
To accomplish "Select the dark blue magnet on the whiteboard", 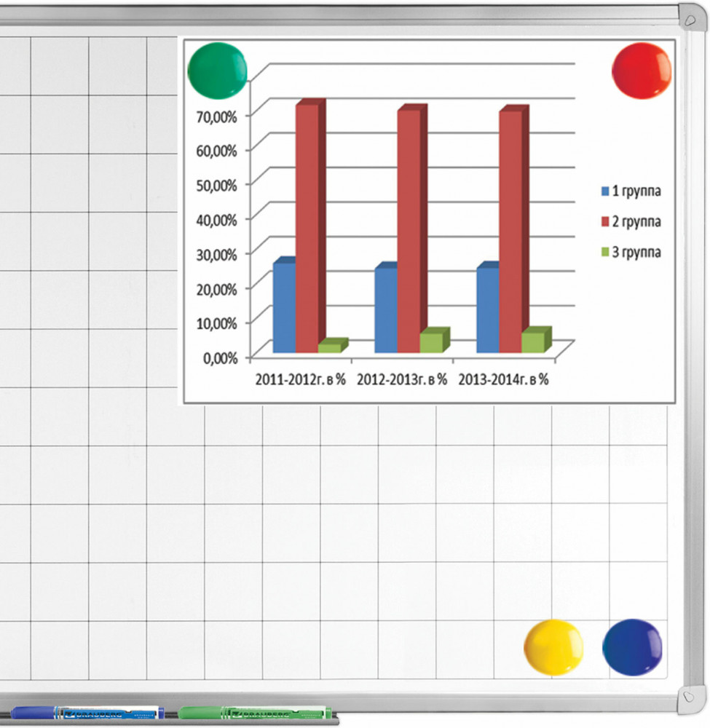I will (633, 647).
